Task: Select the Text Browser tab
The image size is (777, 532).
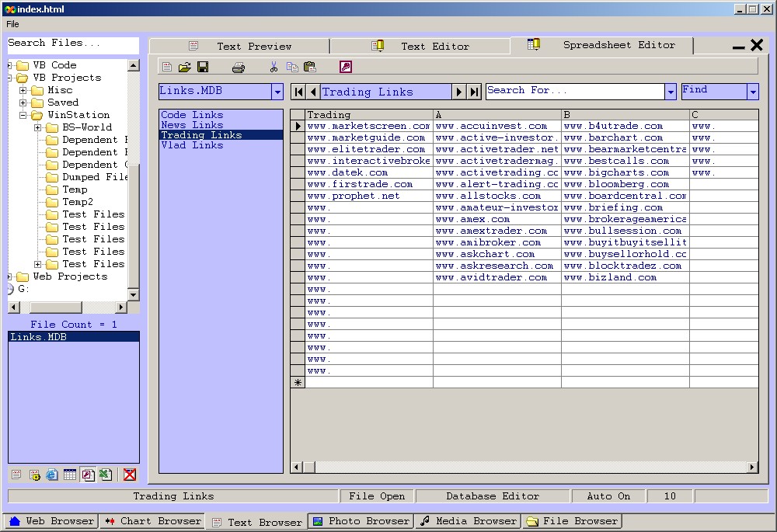Action: (x=256, y=522)
